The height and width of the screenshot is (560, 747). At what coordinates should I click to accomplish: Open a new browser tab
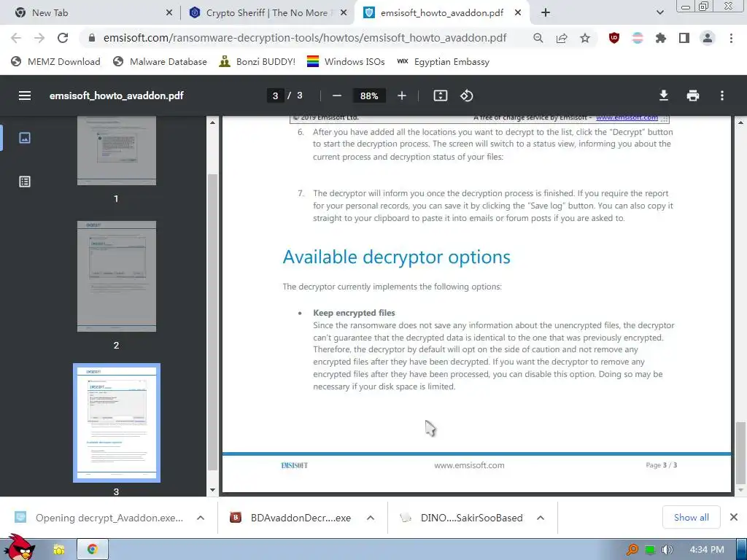(x=546, y=13)
